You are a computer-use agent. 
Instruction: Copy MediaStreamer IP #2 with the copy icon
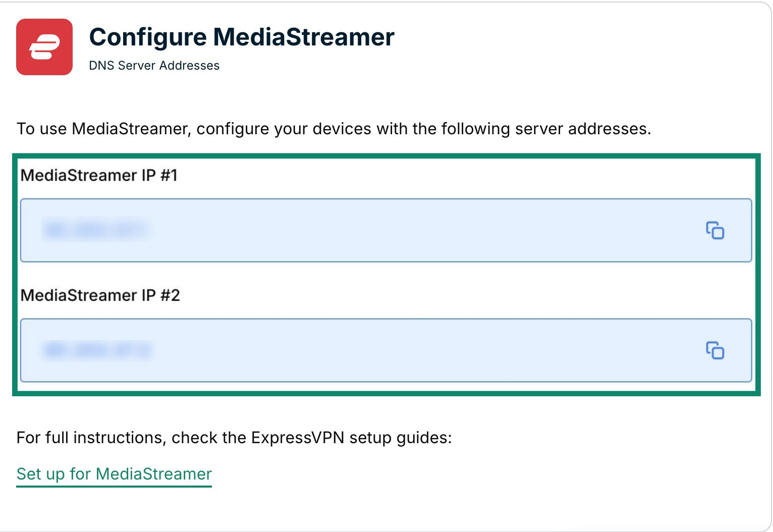click(714, 350)
